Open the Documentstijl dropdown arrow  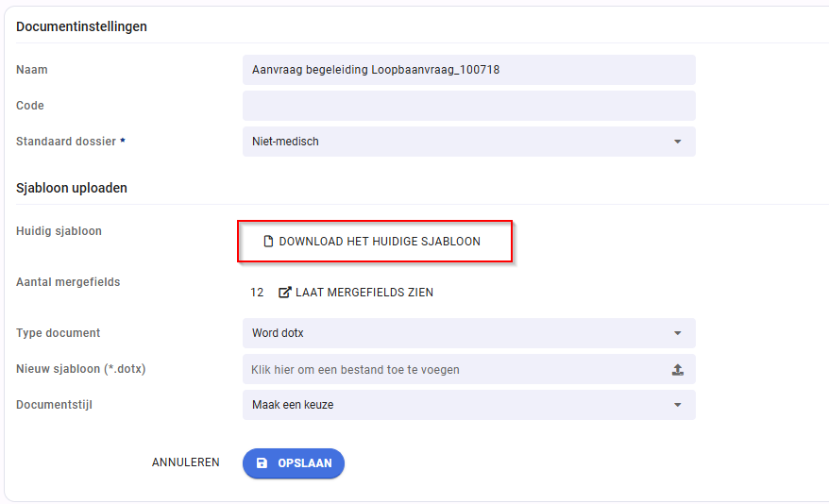coord(677,405)
